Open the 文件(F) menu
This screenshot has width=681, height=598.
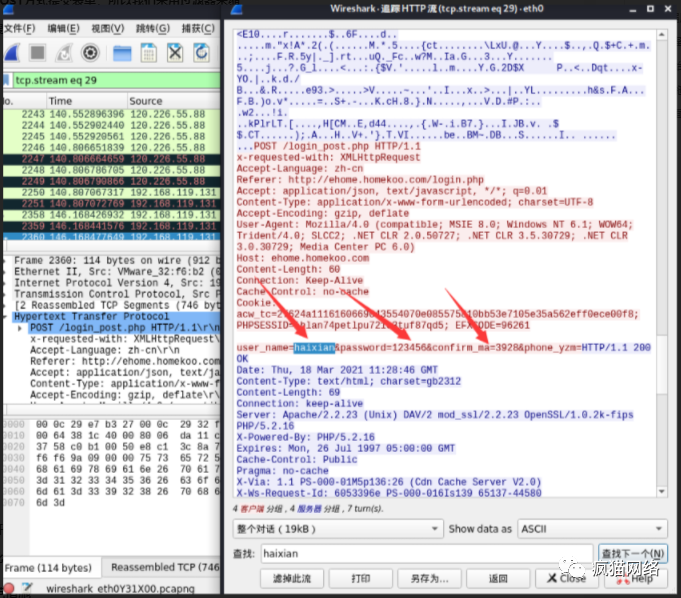[20, 29]
